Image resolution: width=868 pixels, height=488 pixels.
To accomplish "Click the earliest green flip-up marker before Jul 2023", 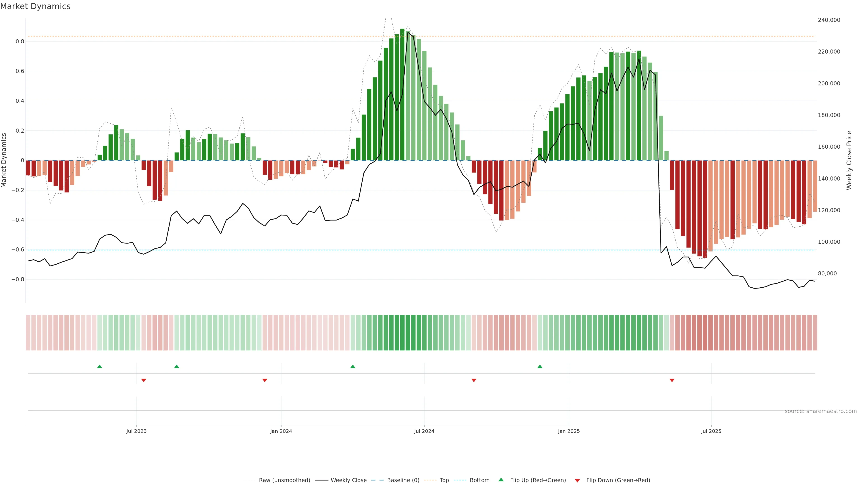I will coord(99,366).
